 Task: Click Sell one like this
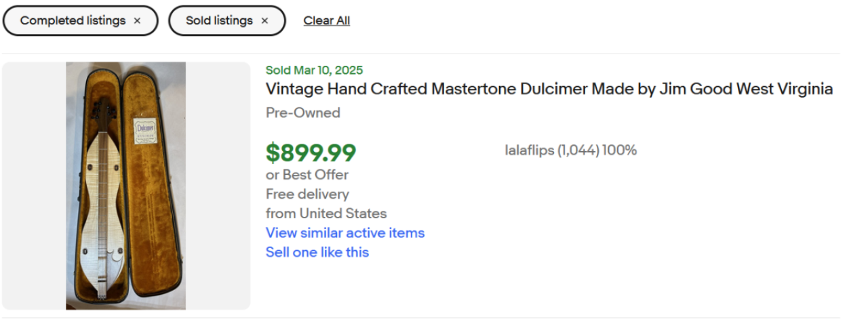[x=317, y=252]
